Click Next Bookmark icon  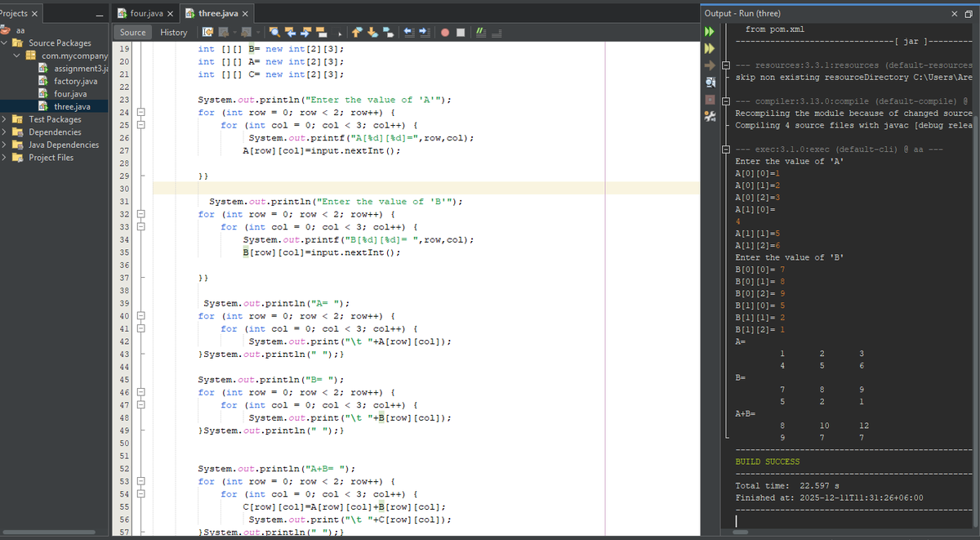[372, 33]
